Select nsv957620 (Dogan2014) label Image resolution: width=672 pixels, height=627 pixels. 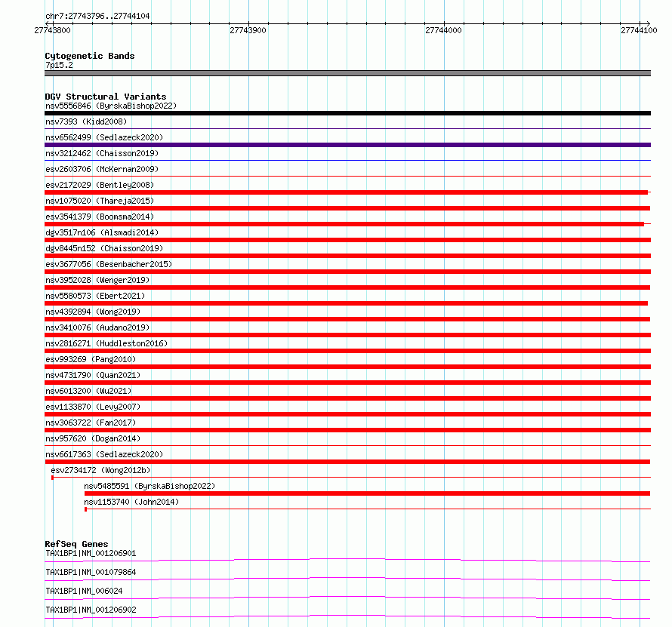point(93,438)
